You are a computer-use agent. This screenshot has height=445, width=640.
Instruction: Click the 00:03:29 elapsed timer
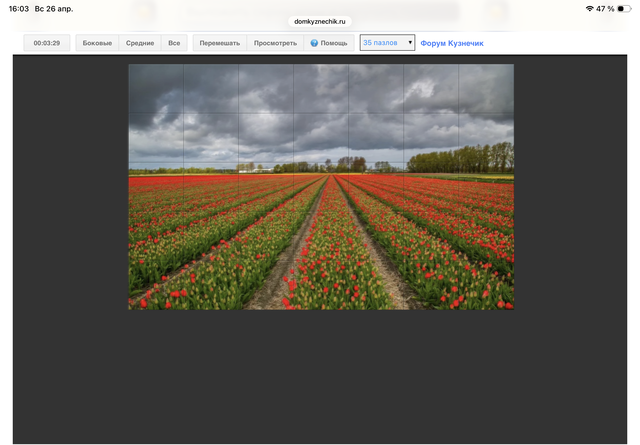pos(47,44)
